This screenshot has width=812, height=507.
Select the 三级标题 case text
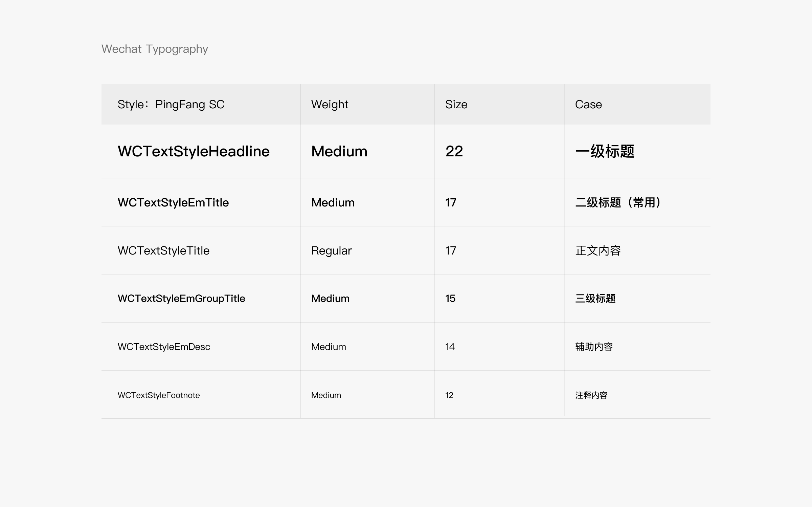595,299
